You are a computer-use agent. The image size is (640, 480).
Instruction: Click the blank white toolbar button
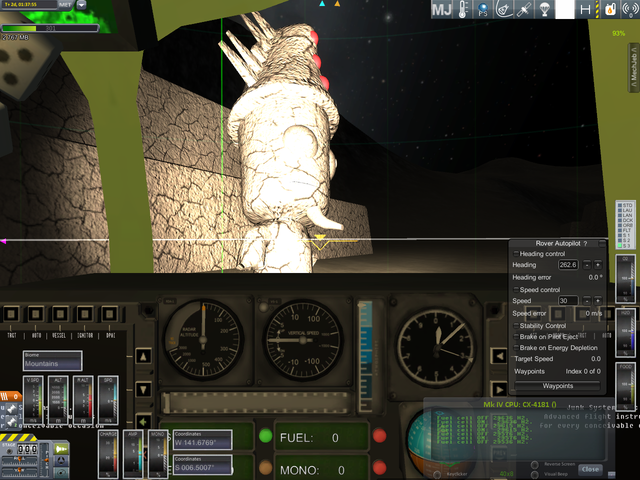(565, 9)
